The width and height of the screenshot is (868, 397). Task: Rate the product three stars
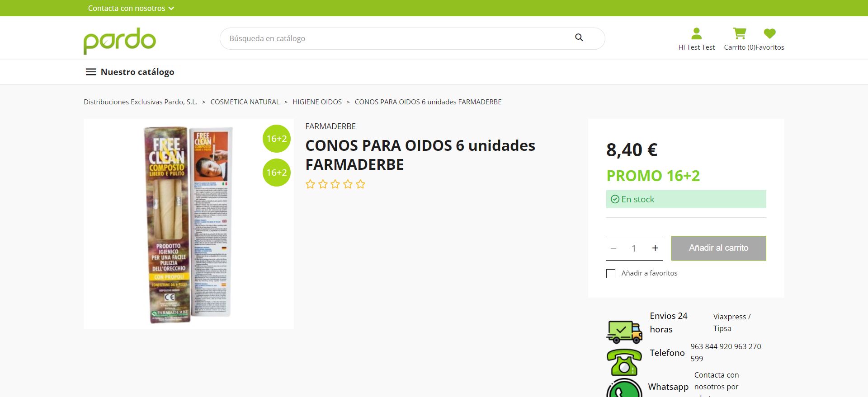(335, 184)
